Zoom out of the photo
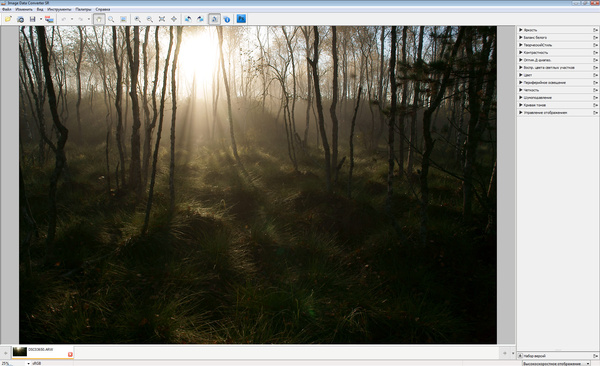600x366 pixels. click(150, 19)
